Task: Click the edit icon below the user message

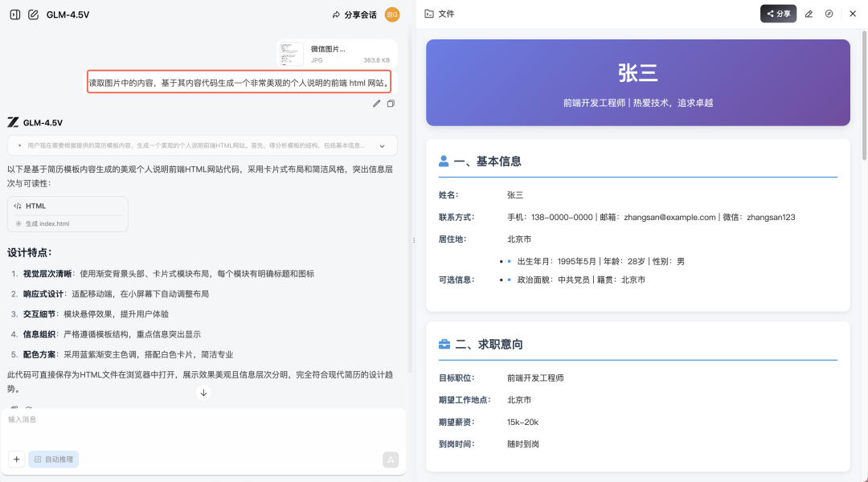Action: pos(375,104)
